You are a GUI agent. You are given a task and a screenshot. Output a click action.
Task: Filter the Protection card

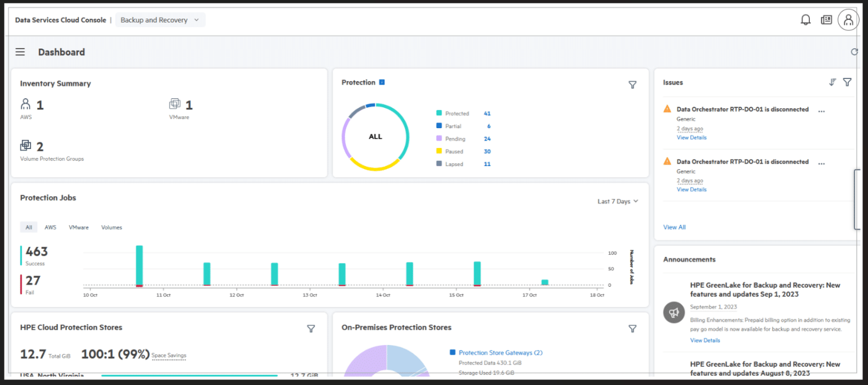(x=632, y=85)
